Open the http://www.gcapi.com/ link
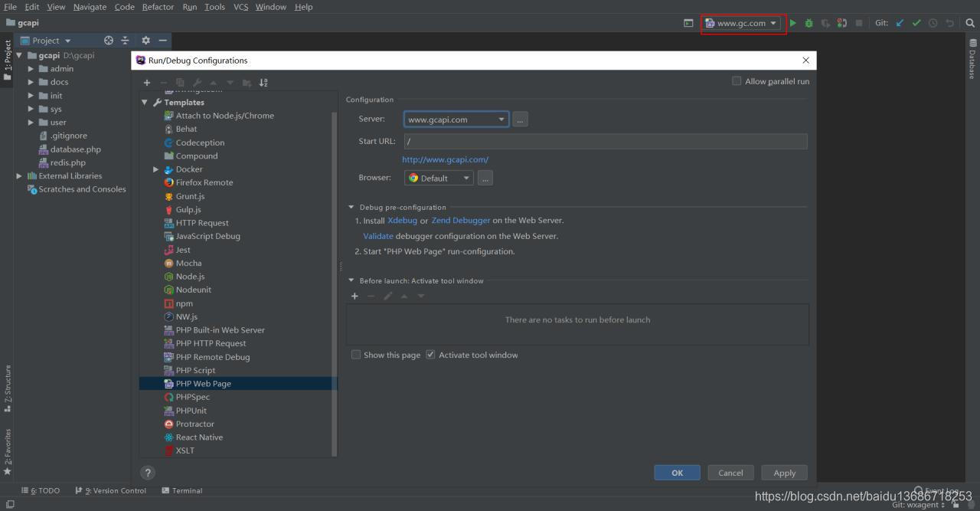Image resolution: width=980 pixels, height=511 pixels. (446, 159)
